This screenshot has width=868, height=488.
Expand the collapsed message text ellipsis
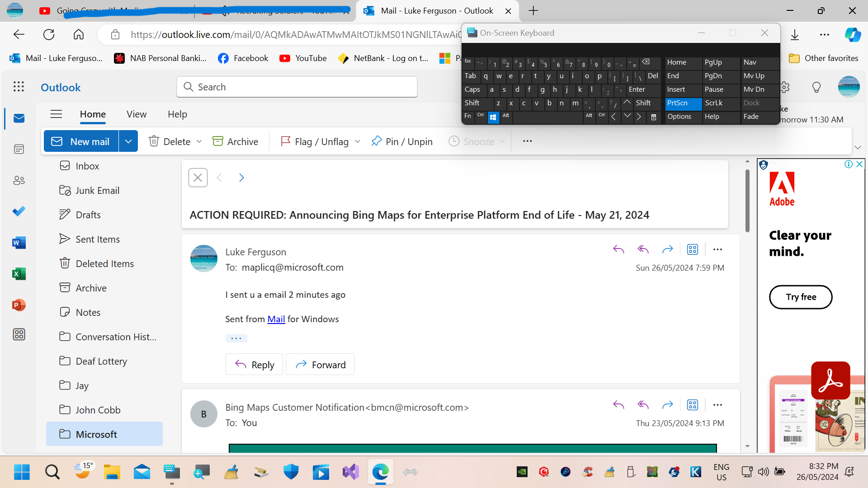236,338
